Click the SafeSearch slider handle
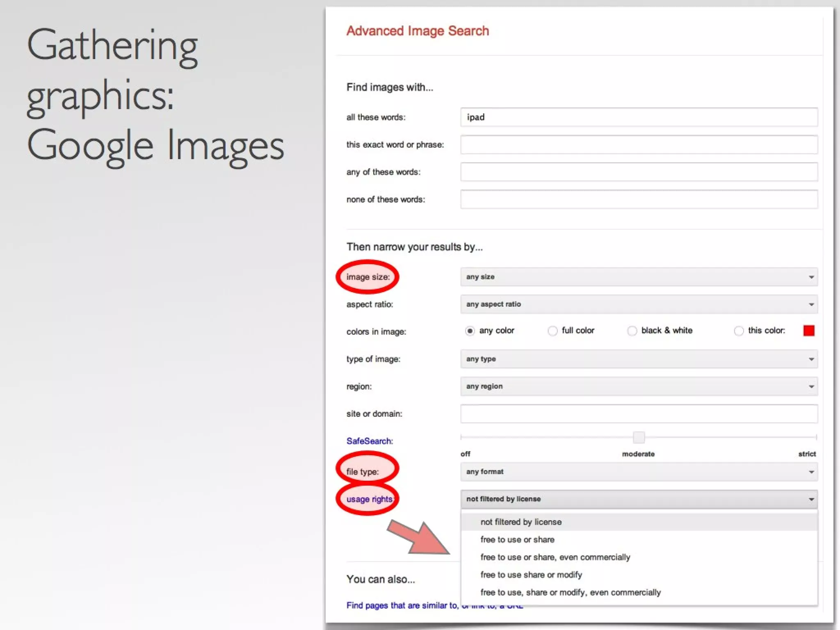840x630 pixels. coord(639,437)
